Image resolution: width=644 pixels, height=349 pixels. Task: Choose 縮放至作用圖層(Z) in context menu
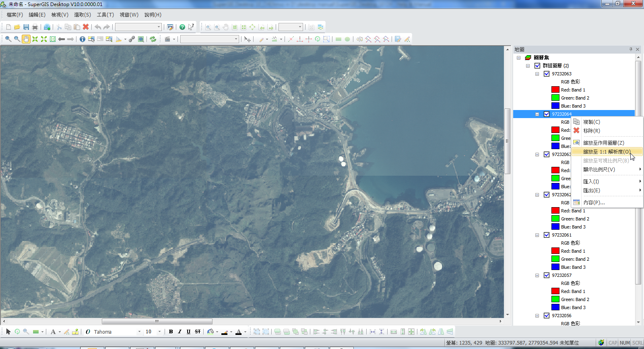coord(603,143)
